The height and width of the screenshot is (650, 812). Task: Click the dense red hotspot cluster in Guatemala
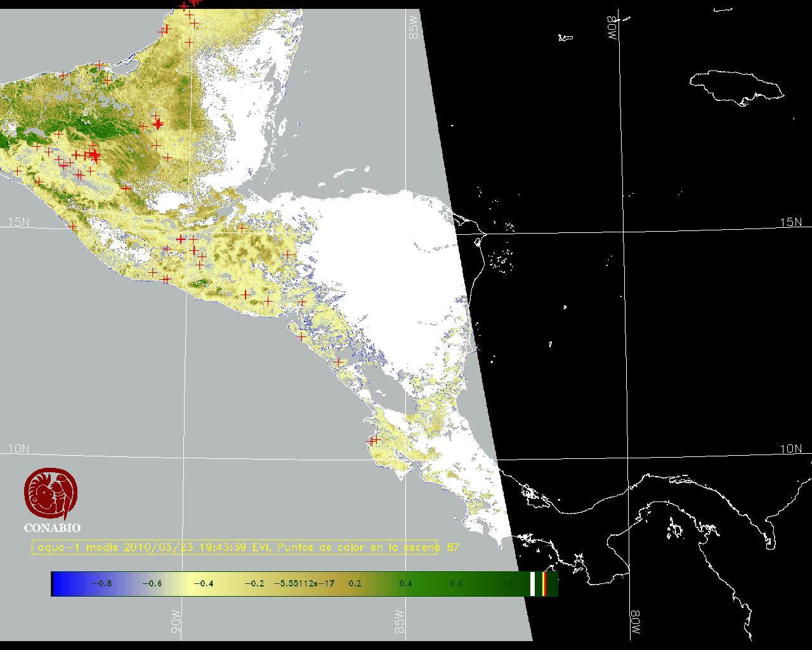click(x=93, y=154)
